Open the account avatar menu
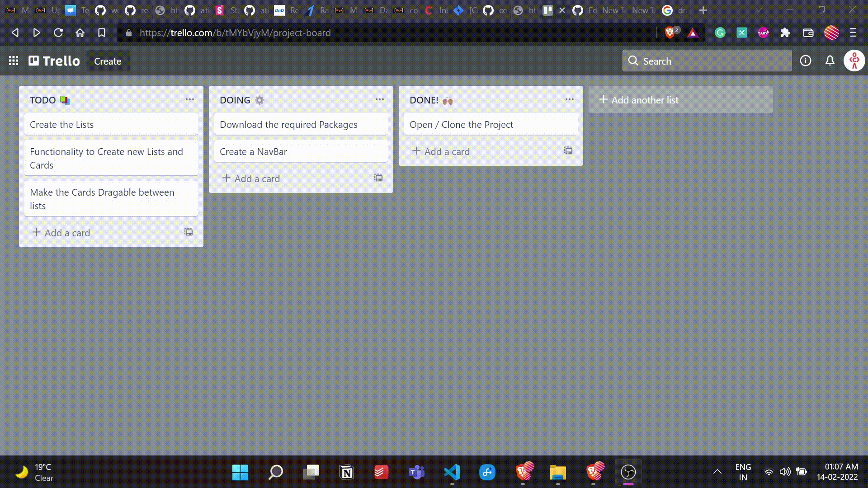Image resolution: width=868 pixels, height=488 pixels. pyautogui.click(x=854, y=61)
